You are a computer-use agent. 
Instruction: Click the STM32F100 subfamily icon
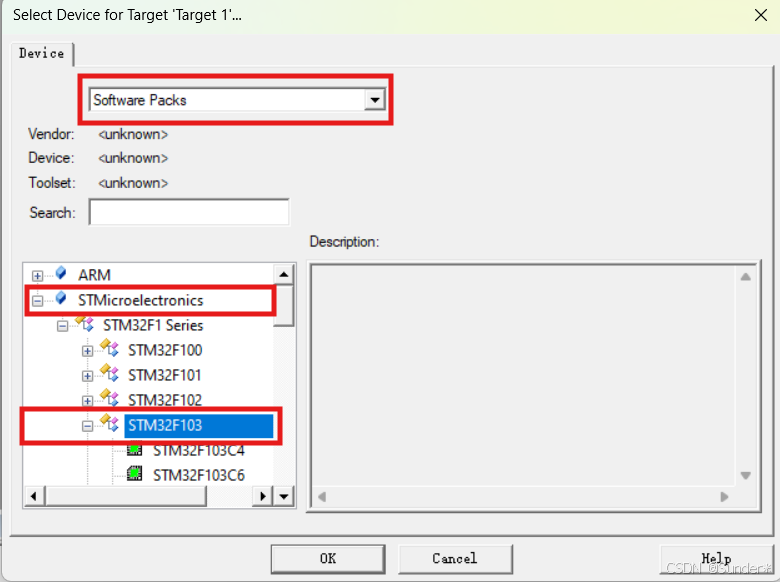[109, 348]
